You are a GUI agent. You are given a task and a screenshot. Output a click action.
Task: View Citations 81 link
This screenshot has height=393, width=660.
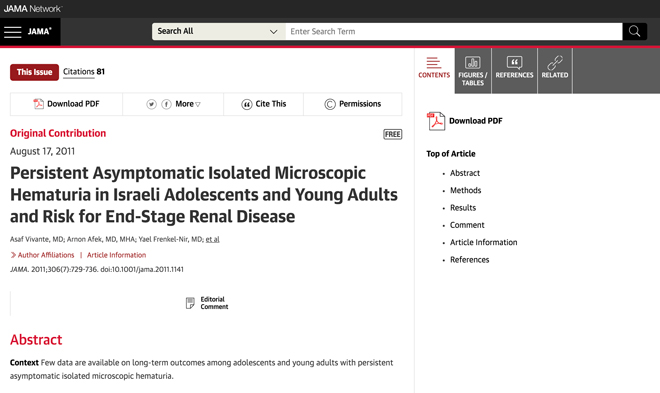[x=84, y=72]
